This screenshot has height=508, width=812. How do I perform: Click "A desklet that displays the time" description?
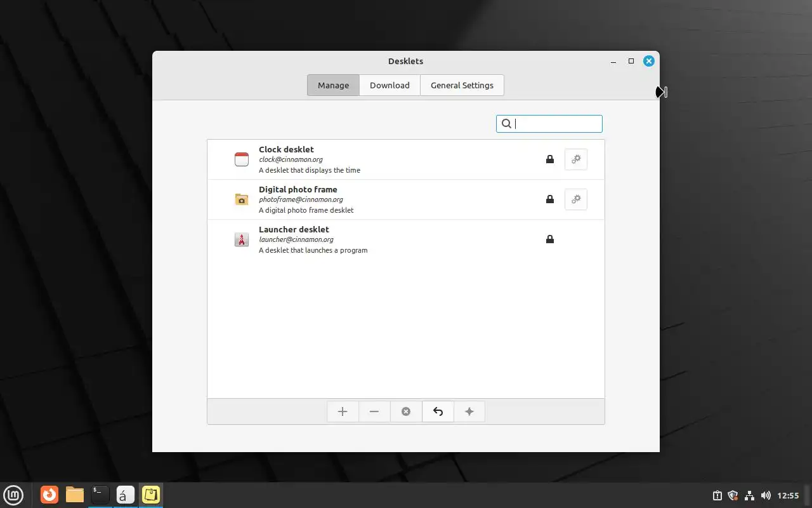pyautogui.click(x=310, y=170)
